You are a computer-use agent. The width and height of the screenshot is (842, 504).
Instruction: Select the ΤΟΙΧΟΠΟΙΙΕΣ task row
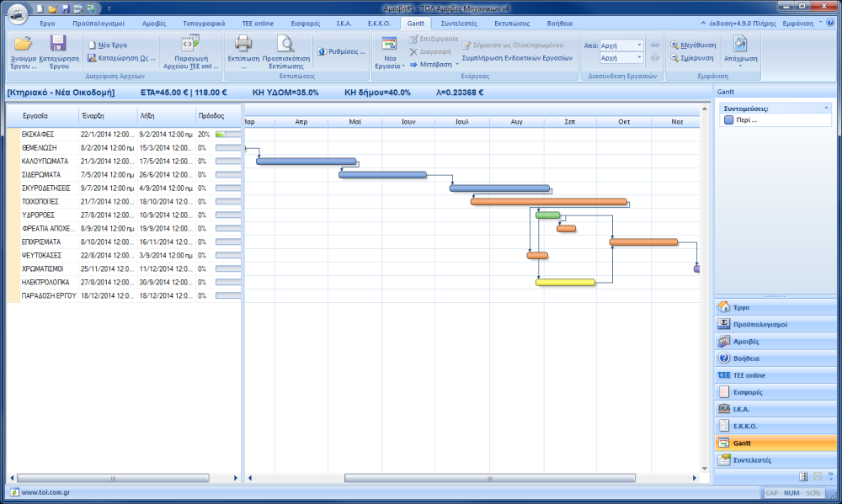click(x=124, y=202)
